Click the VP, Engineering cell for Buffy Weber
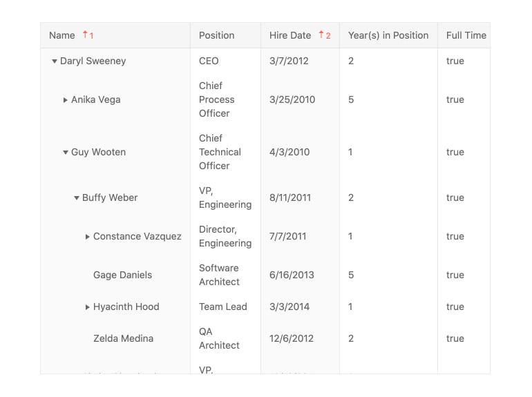The image size is (532, 397). [225, 197]
